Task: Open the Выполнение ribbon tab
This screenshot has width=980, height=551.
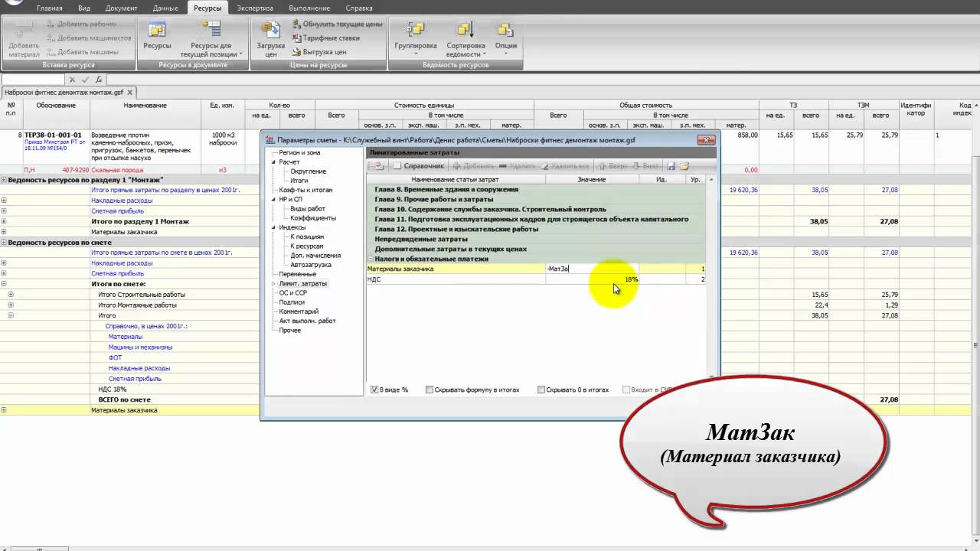Action: pos(309,8)
